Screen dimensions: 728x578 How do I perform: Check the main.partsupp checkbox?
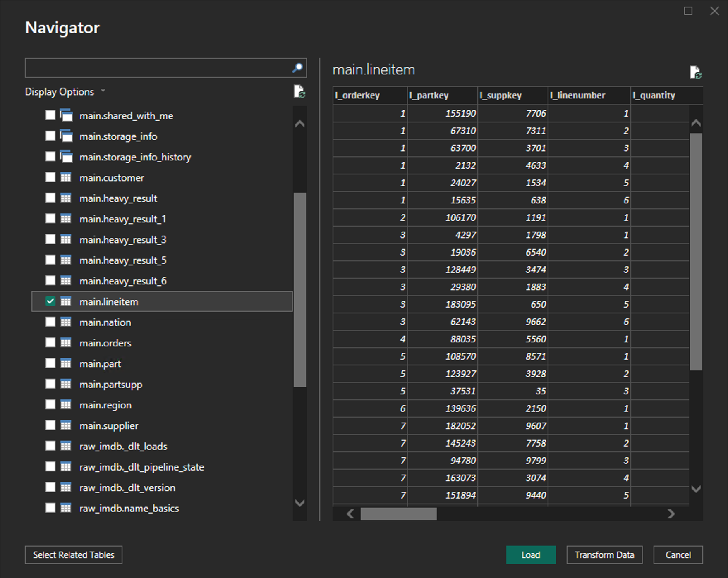click(x=50, y=384)
